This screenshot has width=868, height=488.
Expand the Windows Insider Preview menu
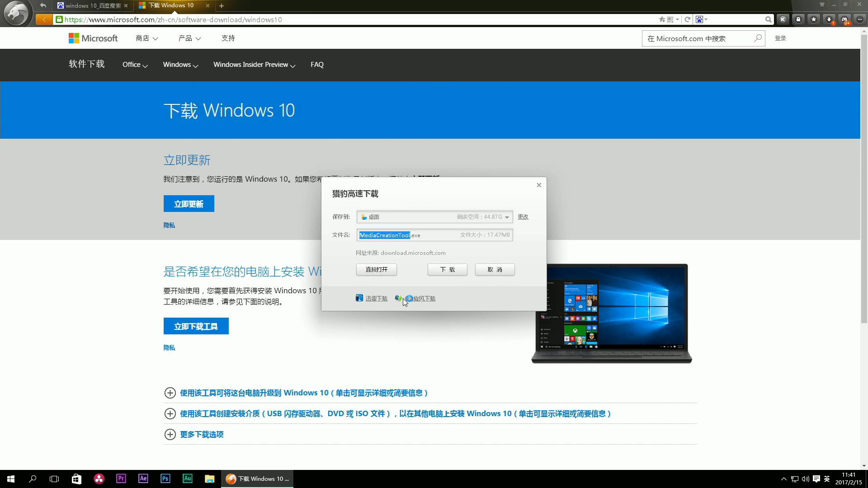(254, 65)
